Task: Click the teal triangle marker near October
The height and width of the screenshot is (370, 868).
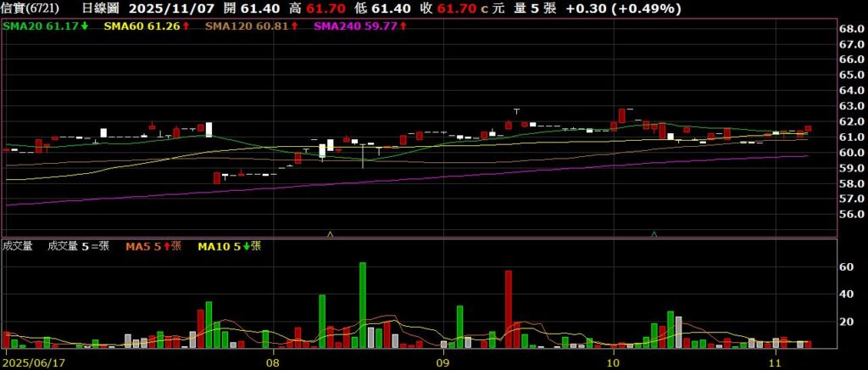Action: [x=654, y=233]
